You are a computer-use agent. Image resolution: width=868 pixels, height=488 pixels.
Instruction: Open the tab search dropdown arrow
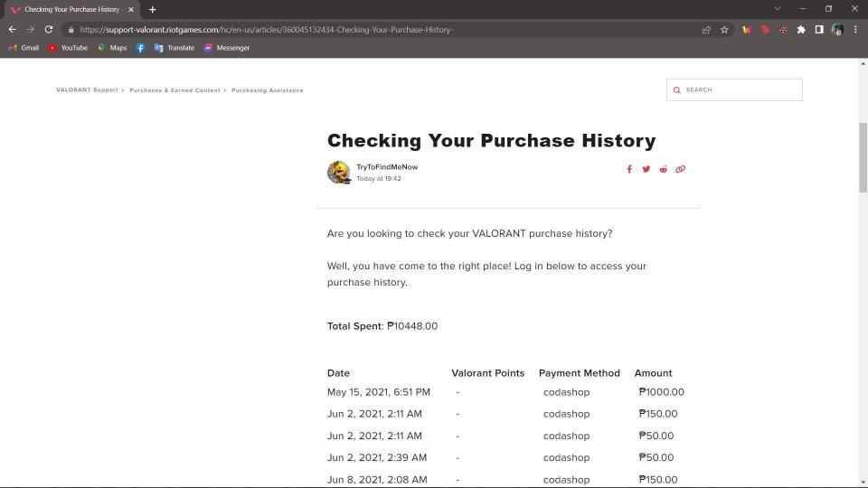click(x=778, y=9)
